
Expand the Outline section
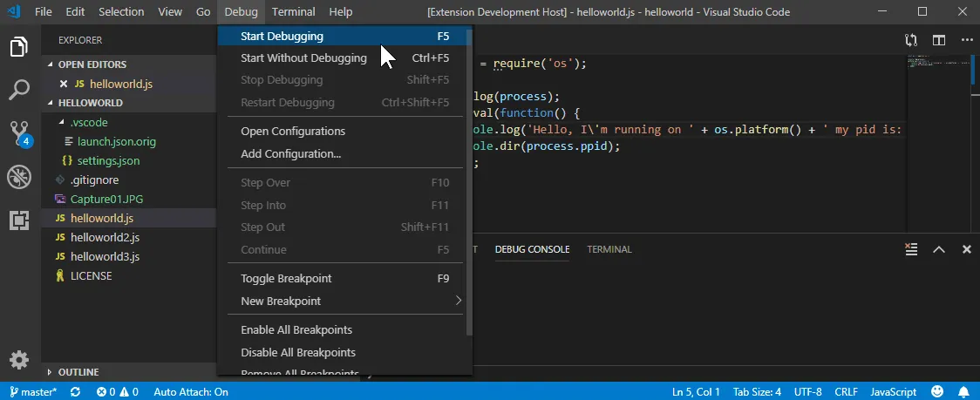click(129, 372)
